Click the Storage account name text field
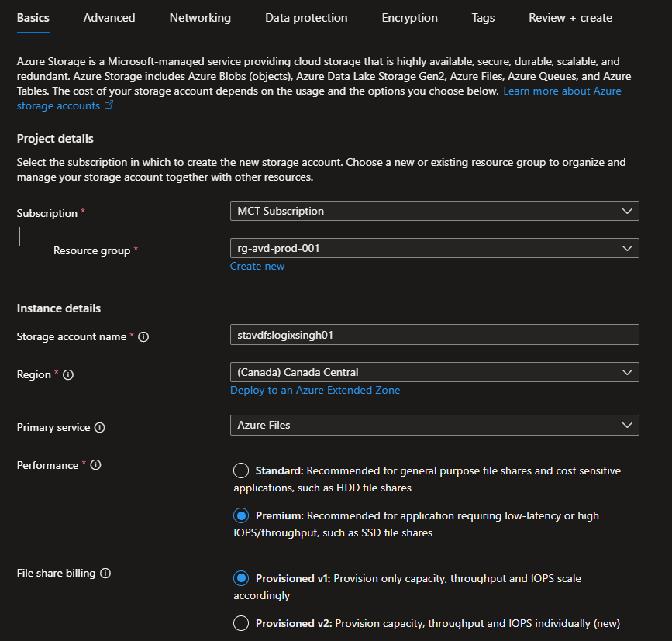 coord(434,334)
